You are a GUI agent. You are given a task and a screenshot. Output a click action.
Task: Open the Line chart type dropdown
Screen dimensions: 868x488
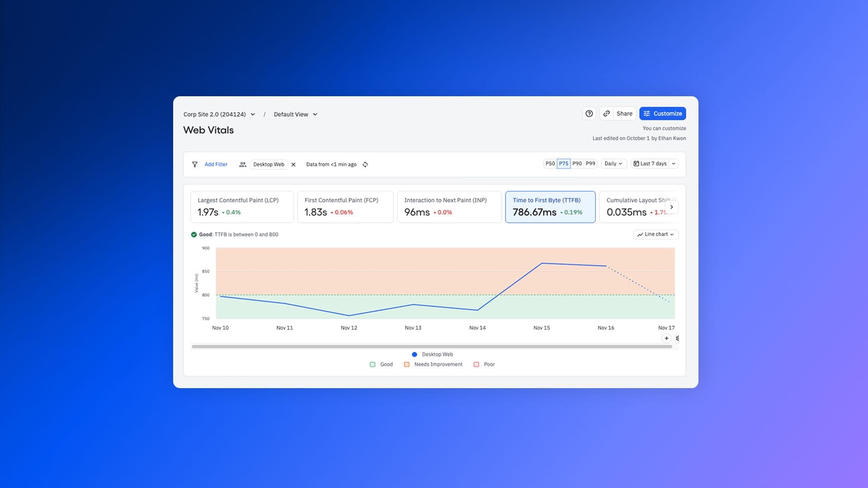(656, 234)
